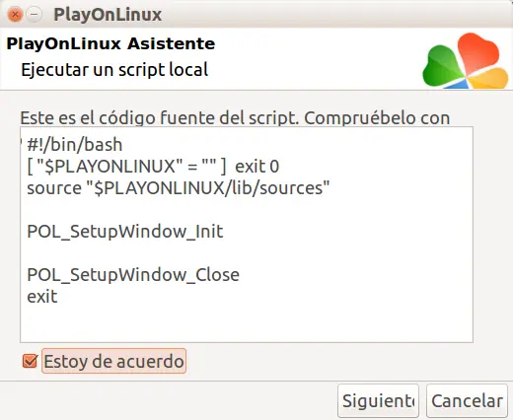Click the PlayOnLinux Asistente title
513x420 pixels.
coord(110,43)
